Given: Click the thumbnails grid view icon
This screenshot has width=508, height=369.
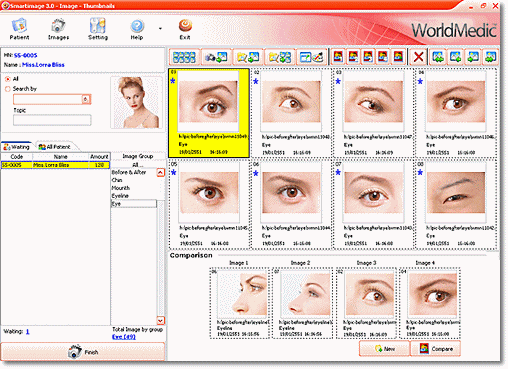Looking at the screenshot, I should click(184, 57).
